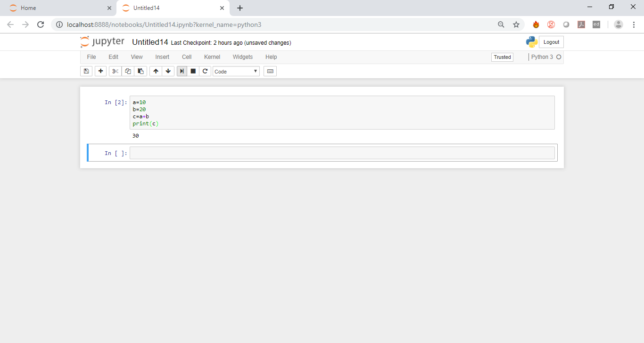Open the Widgets menu

[x=243, y=57]
